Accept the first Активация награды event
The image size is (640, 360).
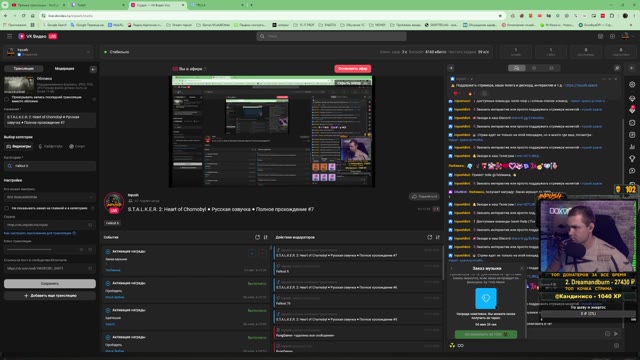coord(252,253)
